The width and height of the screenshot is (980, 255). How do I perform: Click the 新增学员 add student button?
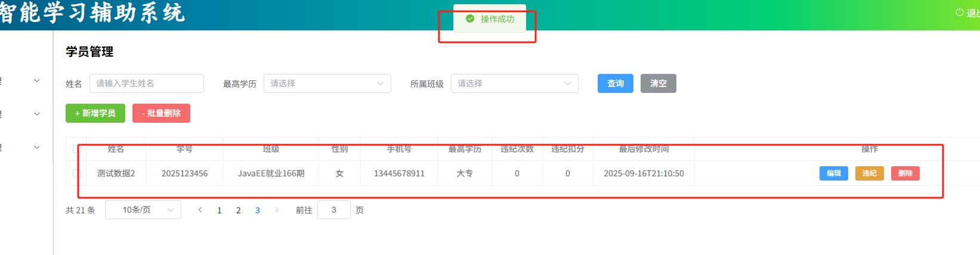pyautogui.click(x=95, y=113)
